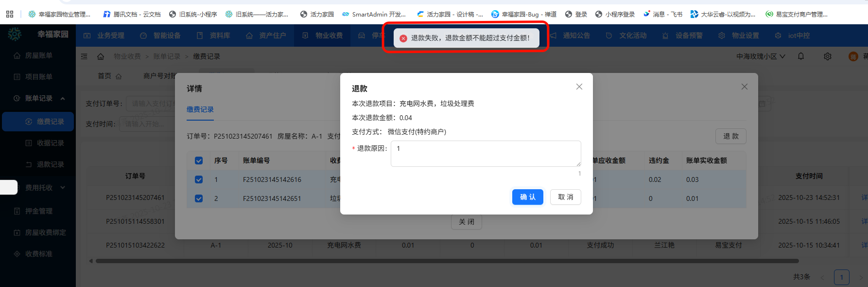868x287 pixels.
Task: Open 项目账单 in sidebar
Action: [38, 77]
